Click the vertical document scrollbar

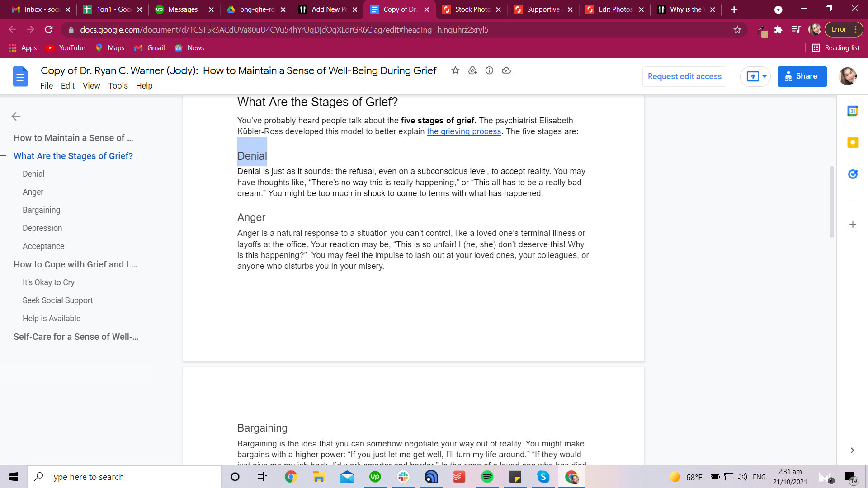(x=831, y=202)
